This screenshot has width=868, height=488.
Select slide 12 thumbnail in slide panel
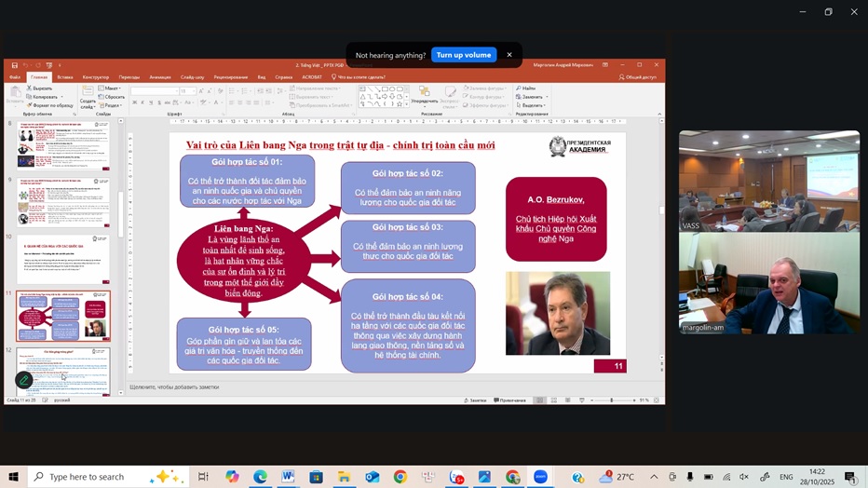(x=63, y=371)
